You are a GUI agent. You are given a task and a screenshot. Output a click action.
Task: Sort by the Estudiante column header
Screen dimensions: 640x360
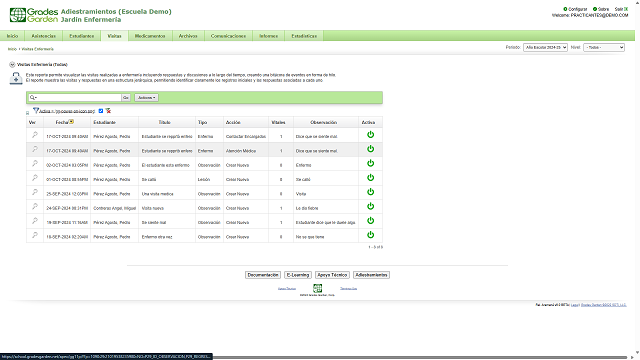point(104,122)
